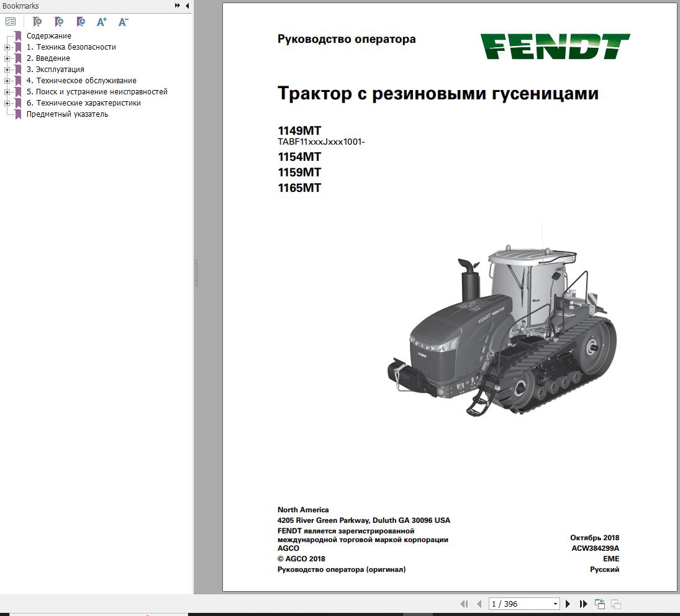Click the model text '1154MT'
This screenshot has height=616, width=680.
tap(299, 156)
